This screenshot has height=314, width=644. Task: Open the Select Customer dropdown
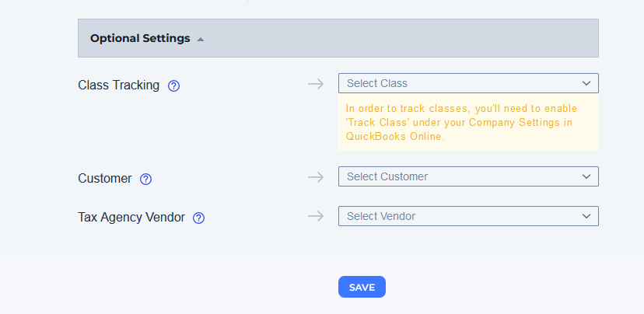[468, 176]
